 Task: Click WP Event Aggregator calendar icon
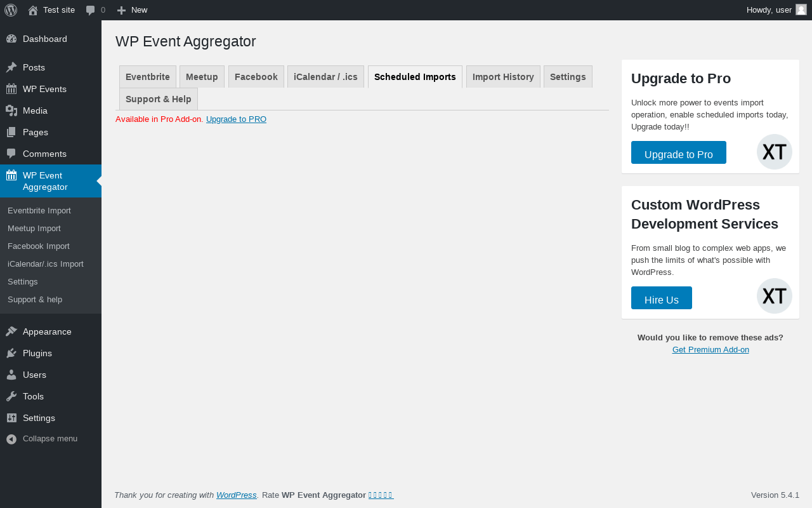click(11, 175)
